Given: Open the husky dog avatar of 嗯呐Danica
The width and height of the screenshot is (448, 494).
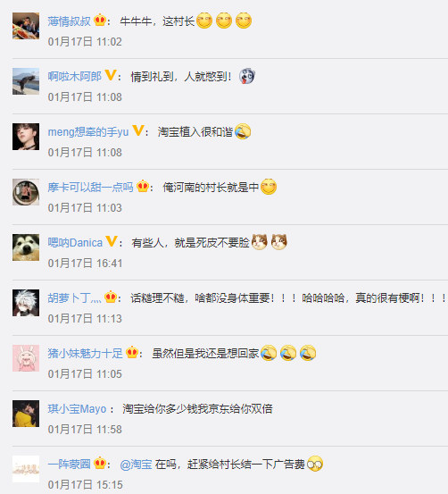Looking at the screenshot, I should [26, 247].
